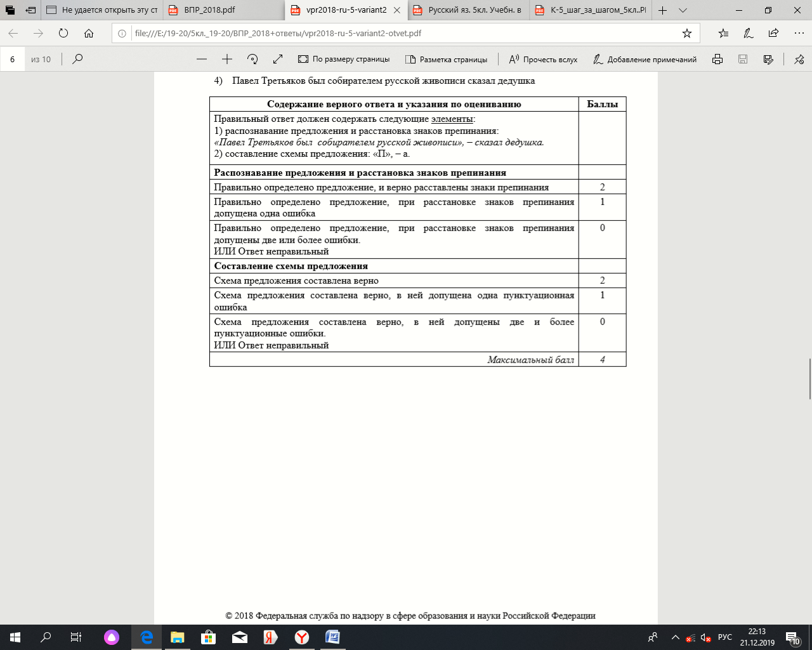Image resolution: width=812 pixels, height=650 pixels.
Task: Go back to previous page
Action: (13, 34)
